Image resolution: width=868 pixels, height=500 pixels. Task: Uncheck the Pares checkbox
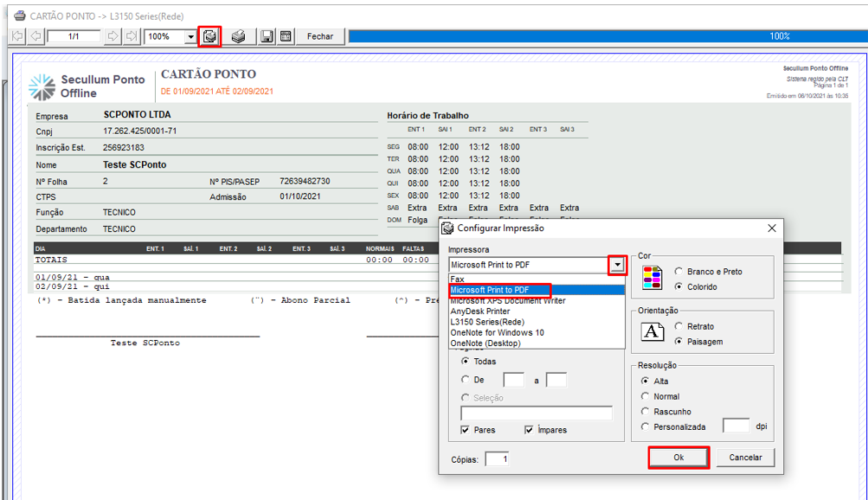coord(466,430)
